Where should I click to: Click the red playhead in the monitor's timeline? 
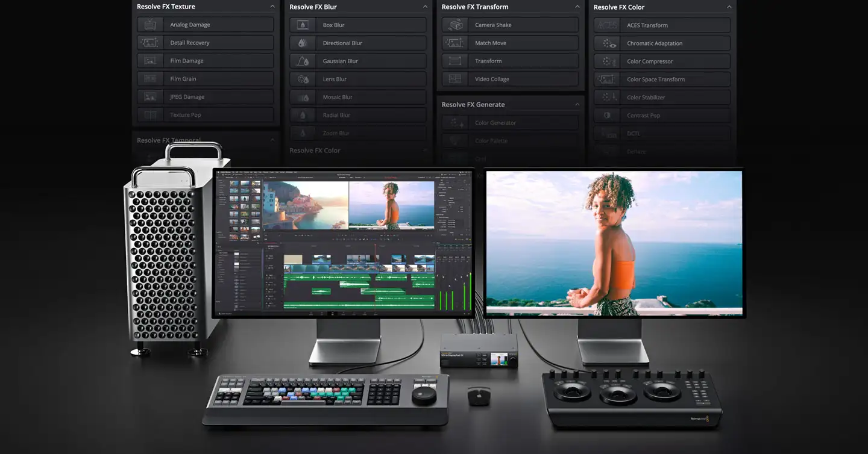(376, 277)
